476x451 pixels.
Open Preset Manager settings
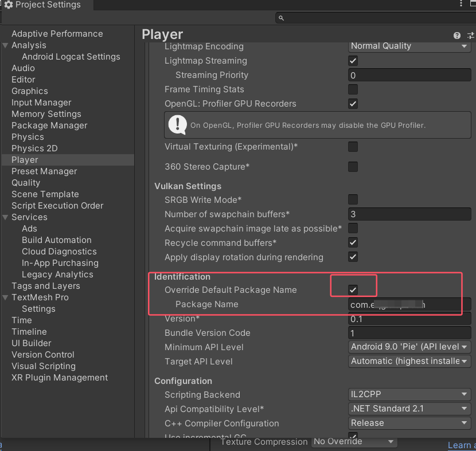(x=44, y=171)
